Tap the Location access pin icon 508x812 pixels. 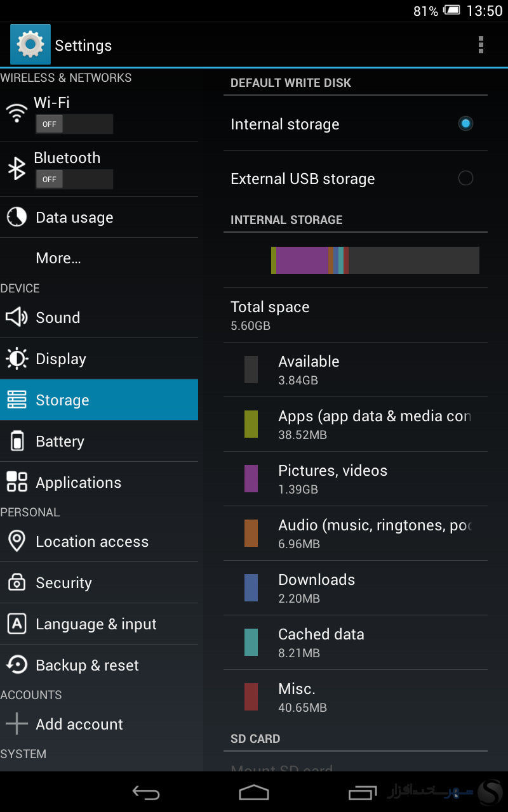(17, 541)
